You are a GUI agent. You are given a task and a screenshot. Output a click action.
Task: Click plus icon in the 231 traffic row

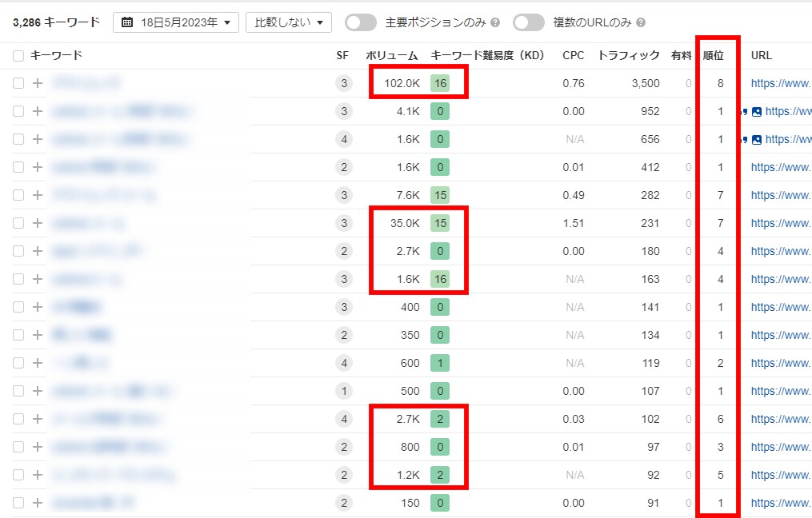[38, 222]
